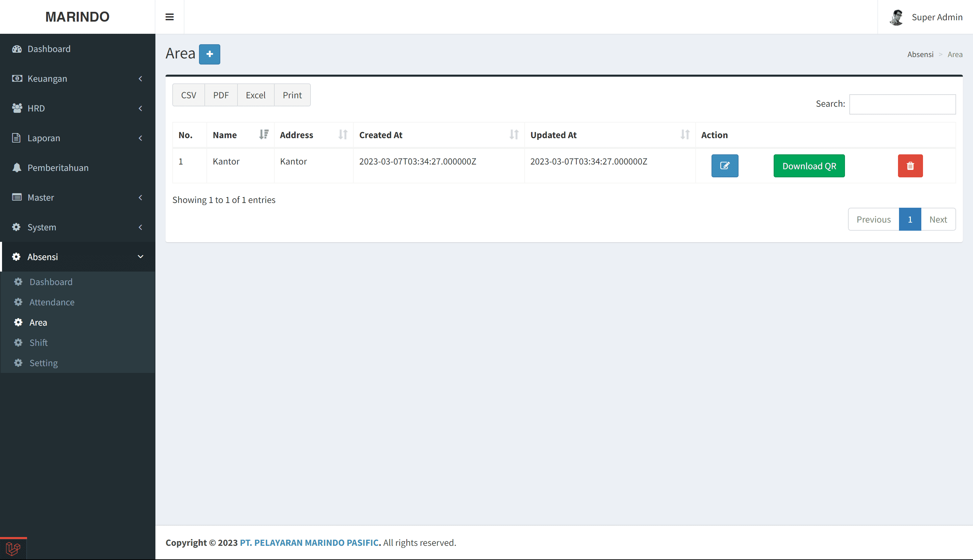Open PT. PELAYARAN MARINDO PASIFIC footer link

310,542
